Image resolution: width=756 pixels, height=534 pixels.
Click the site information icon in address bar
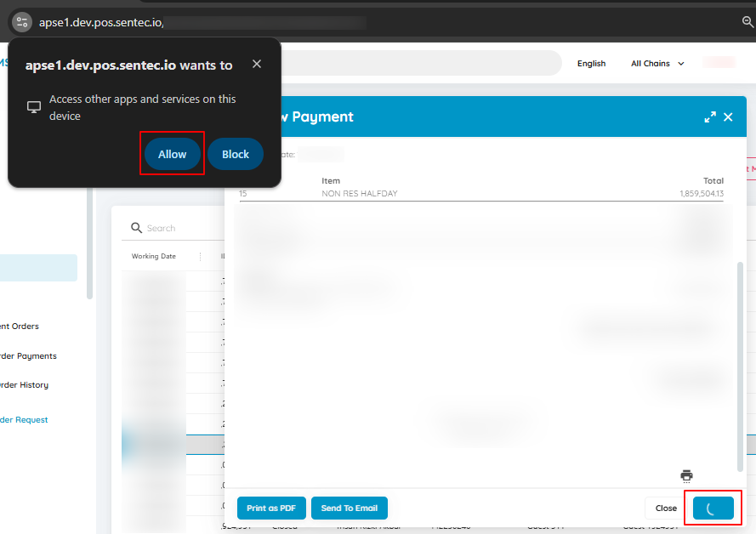coord(22,22)
